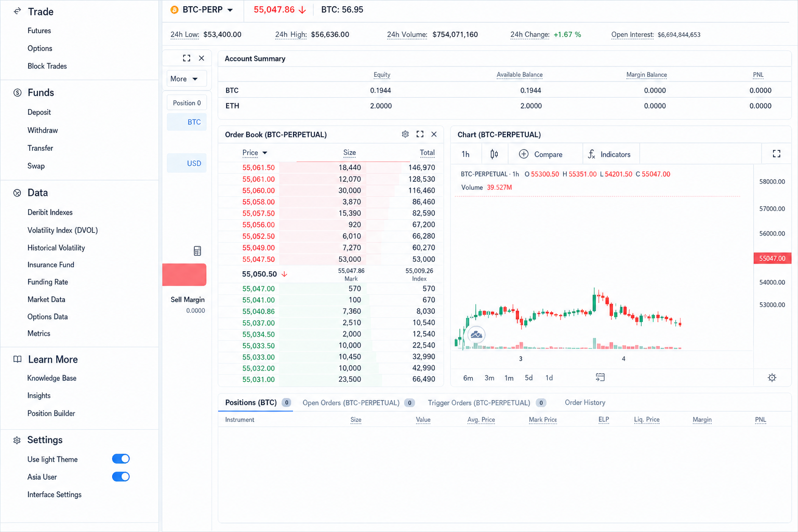The image size is (798, 532).
Task: Select the USD tab in order panel
Action: click(187, 163)
